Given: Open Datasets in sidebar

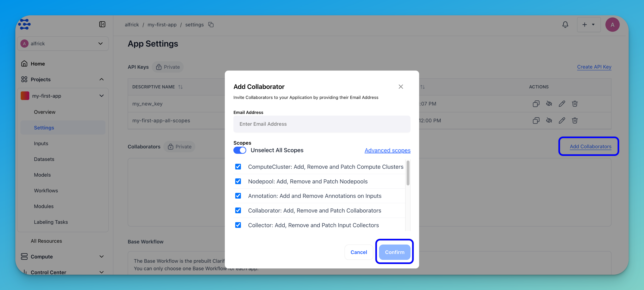Looking at the screenshot, I should (44, 159).
